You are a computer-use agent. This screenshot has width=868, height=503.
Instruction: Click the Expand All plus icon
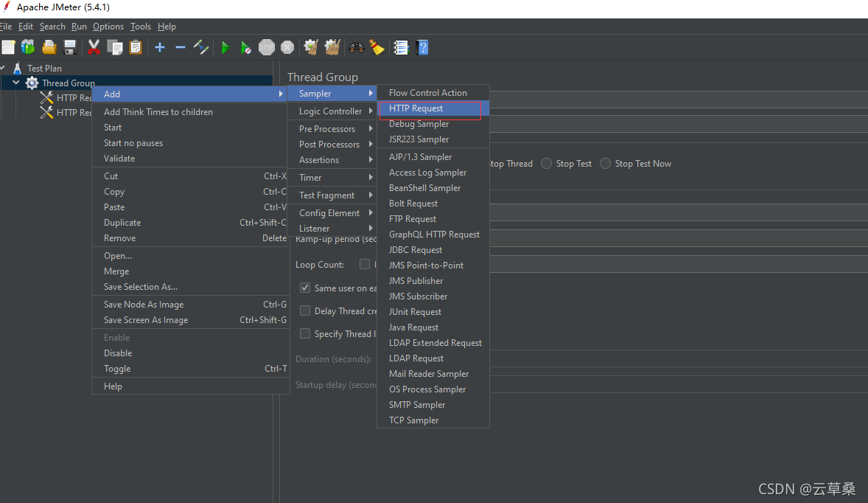click(x=160, y=48)
